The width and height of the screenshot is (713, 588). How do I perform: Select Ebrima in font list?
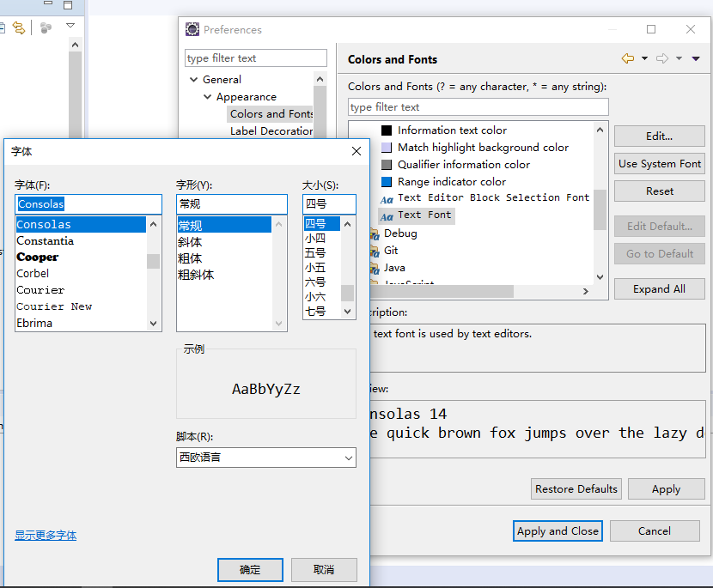point(34,323)
